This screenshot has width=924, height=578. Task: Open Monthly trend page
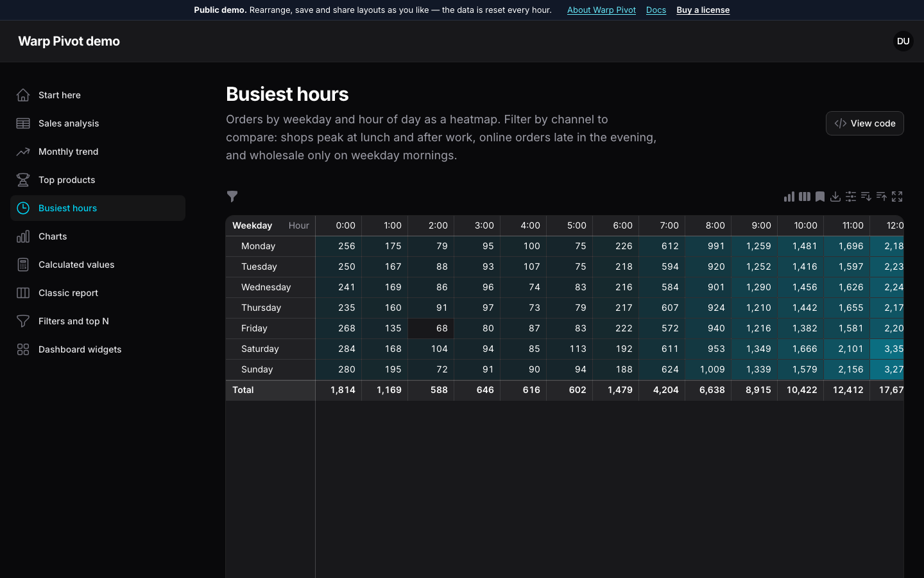98,152
